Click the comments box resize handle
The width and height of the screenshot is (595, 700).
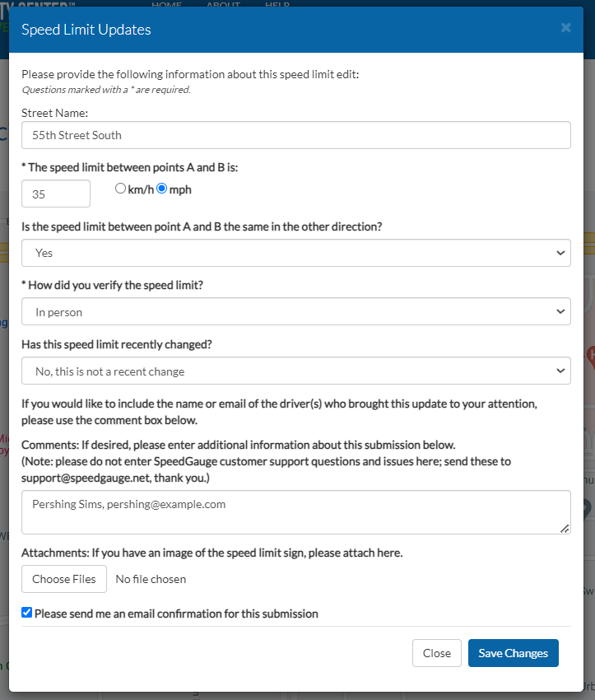[x=565, y=529]
